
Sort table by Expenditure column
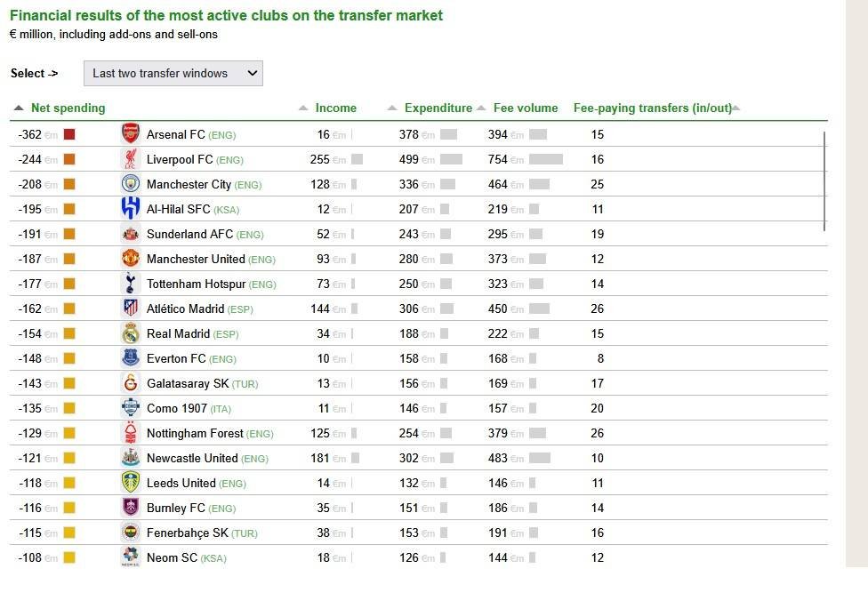point(438,108)
